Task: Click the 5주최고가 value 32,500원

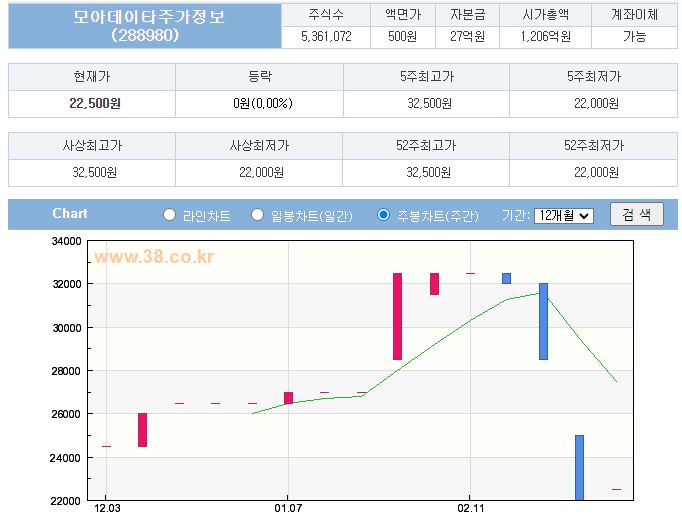Action: 429,104
